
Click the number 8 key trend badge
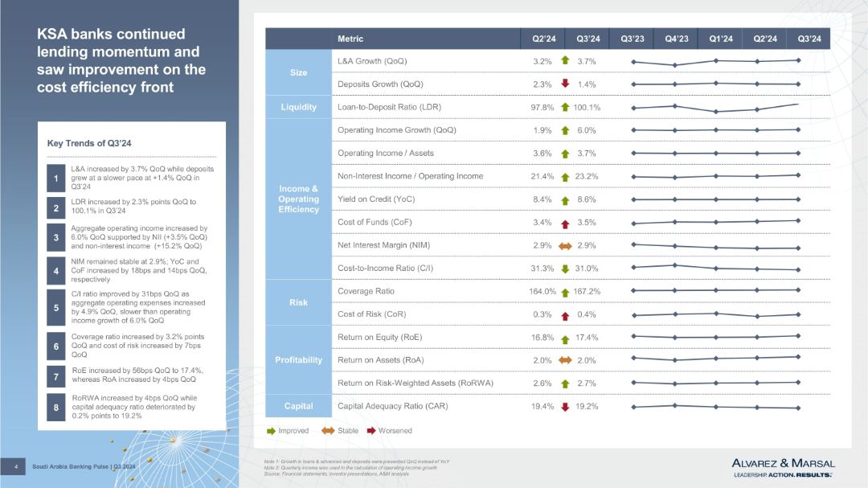pyautogui.click(x=56, y=408)
